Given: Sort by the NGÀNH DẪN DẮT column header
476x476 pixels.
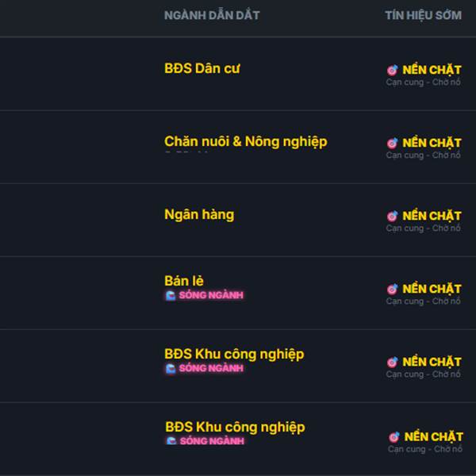Looking at the screenshot, I should [212, 15].
